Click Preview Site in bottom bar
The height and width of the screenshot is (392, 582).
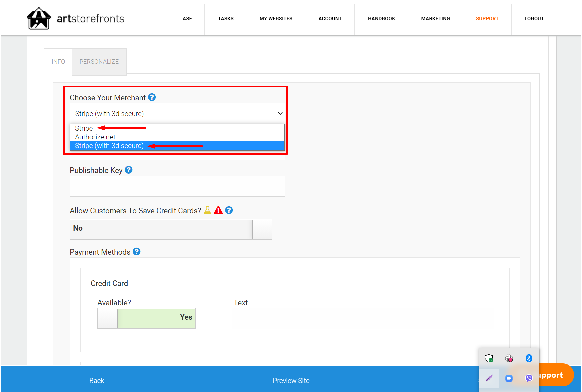tap(291, 380)
